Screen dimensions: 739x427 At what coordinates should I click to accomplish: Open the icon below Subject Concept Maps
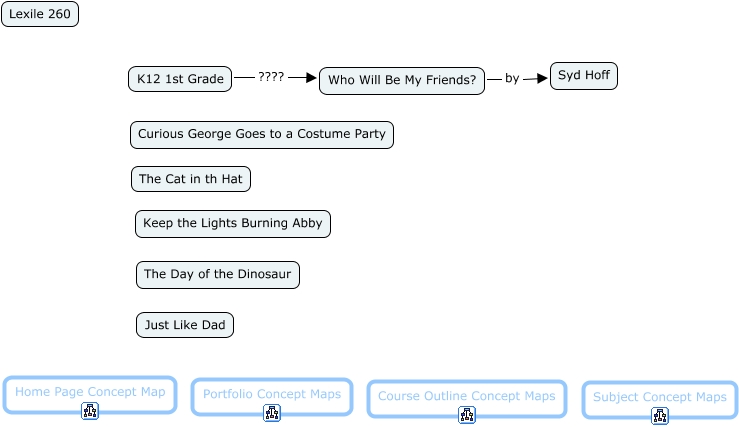(x=660, y=416)
